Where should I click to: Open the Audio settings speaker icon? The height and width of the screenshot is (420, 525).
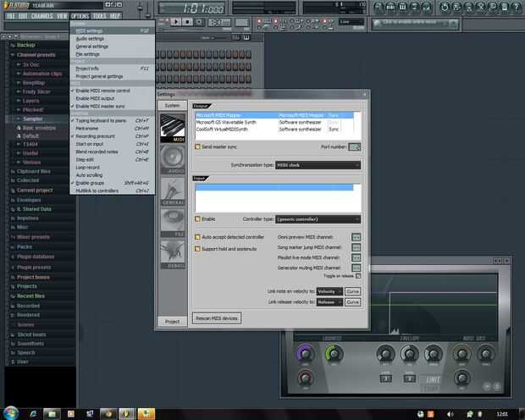[173, 160]
